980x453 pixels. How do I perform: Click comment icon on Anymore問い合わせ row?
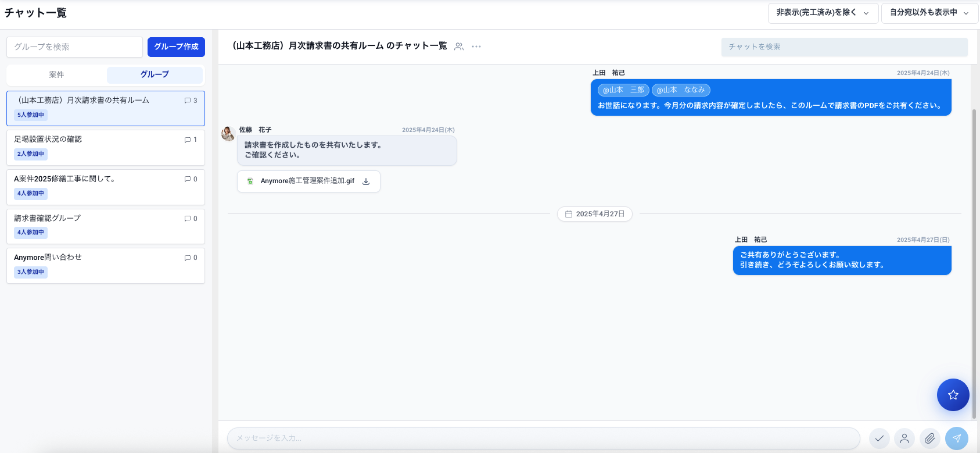click(187, 258)
